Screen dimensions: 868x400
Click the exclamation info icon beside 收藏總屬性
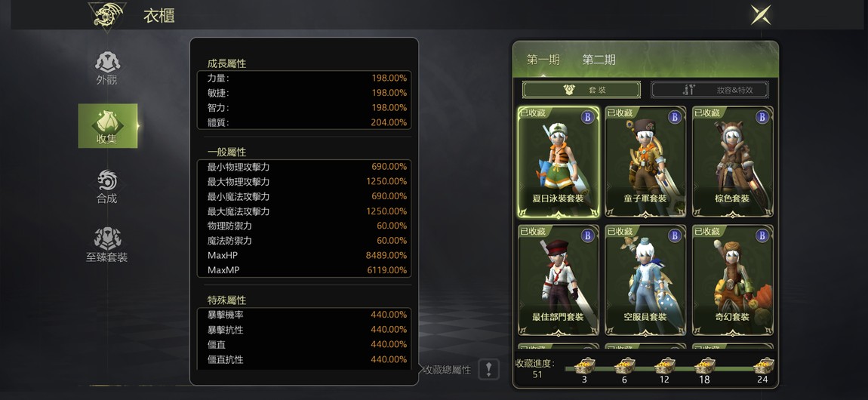click(488, 370)
